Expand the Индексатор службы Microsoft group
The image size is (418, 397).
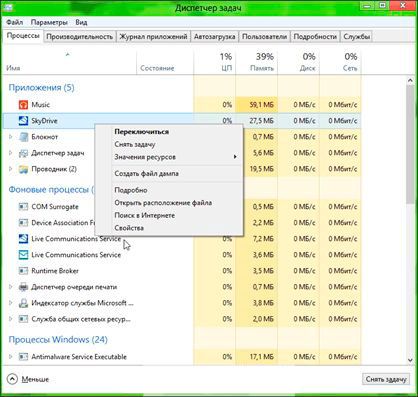click(x=10, y=303)
